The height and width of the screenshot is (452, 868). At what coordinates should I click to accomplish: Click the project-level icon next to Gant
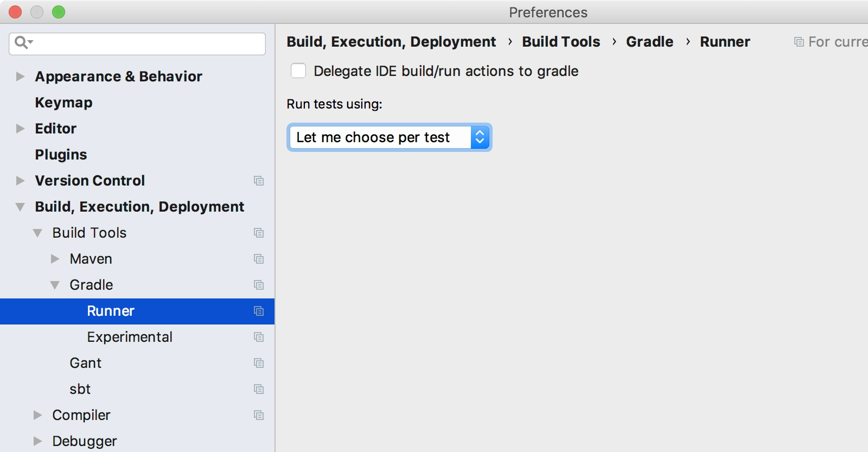[x=259, y=363]
